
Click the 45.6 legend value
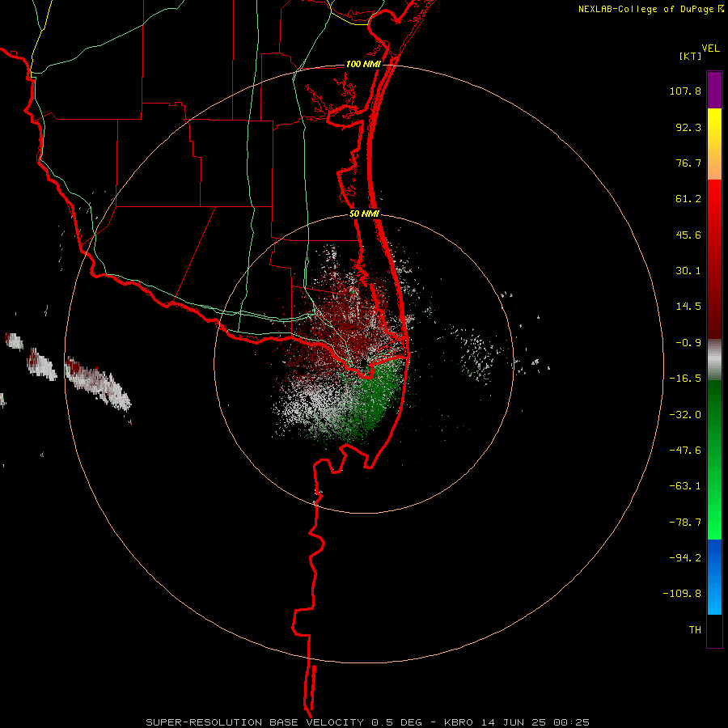[x=688, y=235]
